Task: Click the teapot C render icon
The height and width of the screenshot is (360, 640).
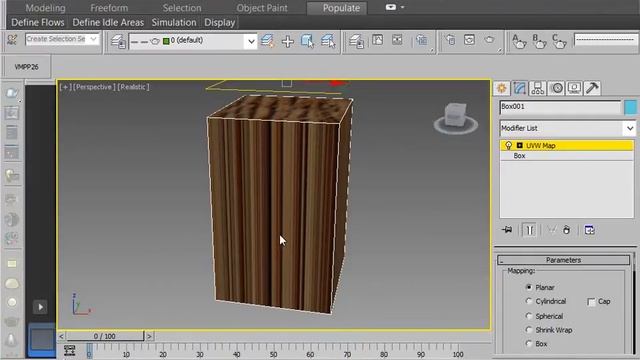Action: tap(559, 41)
